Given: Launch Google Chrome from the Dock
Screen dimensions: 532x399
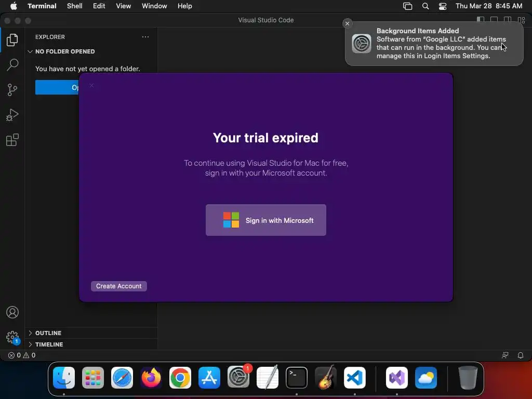Looking at the screenshot, I should tap(180, 377).
